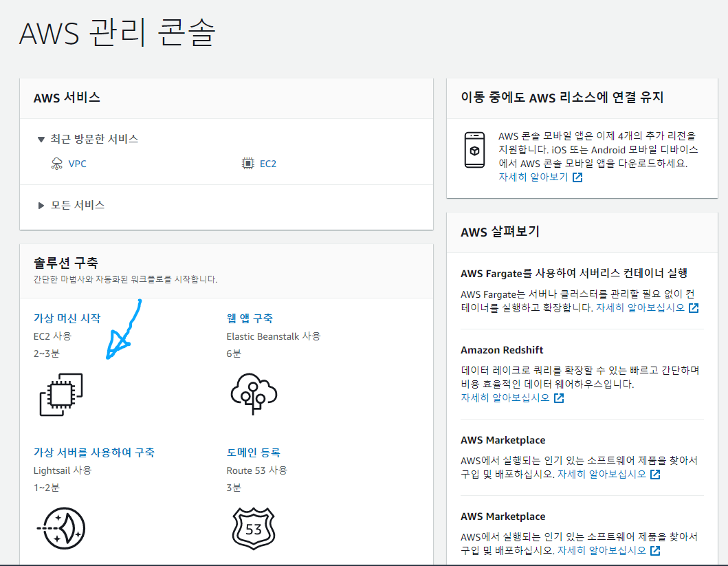
Task: Click external link icon in first AWS Marketplace
Action: point(655,474)
